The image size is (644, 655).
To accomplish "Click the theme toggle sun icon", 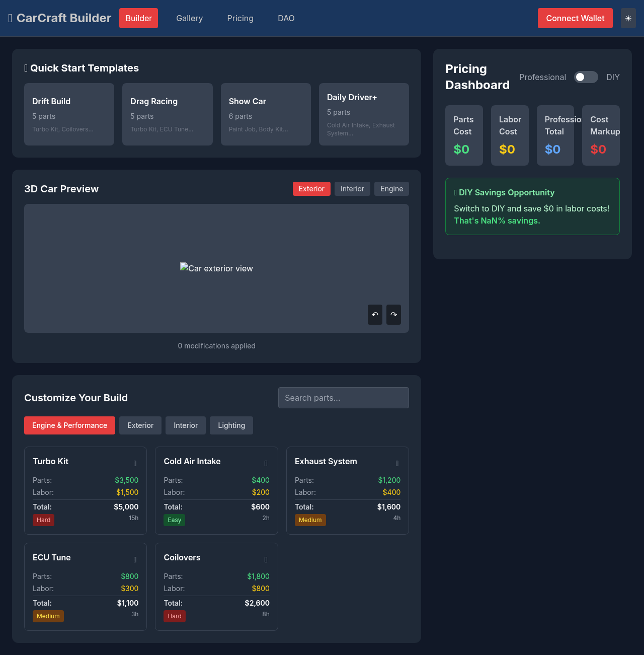I will pyautogui.click(x=628, y=18).
